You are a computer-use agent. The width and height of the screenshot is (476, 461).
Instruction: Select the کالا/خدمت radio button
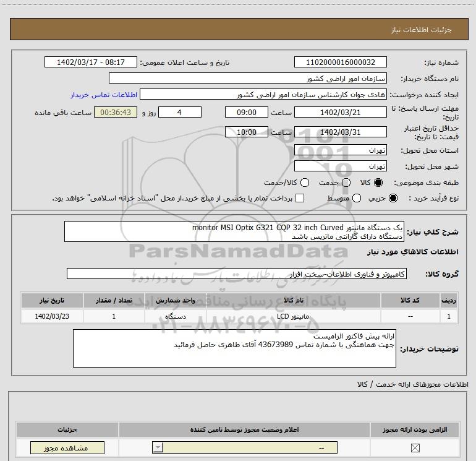[305, 183]
